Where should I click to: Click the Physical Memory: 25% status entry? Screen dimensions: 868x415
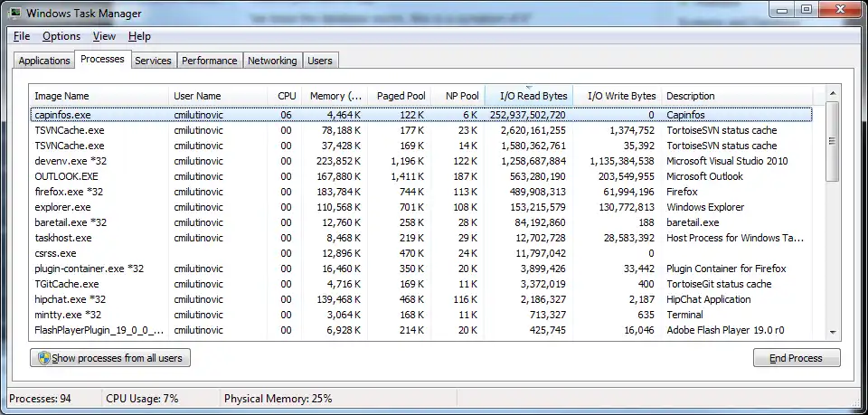(278, 399)
